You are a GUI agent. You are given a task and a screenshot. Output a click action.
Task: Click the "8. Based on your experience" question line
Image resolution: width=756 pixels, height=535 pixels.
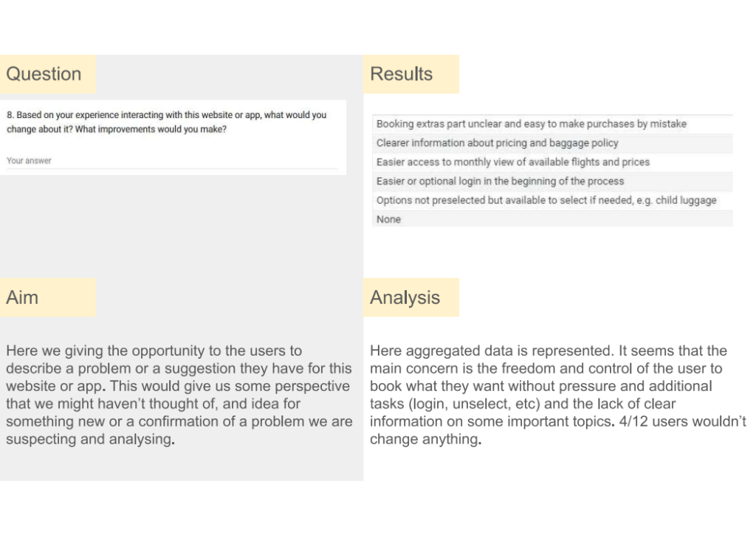pos(166,115)
